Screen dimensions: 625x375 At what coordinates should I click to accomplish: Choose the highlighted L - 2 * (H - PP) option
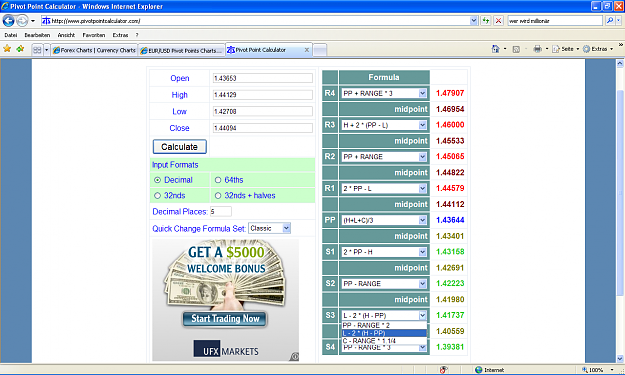coord(384,333)
